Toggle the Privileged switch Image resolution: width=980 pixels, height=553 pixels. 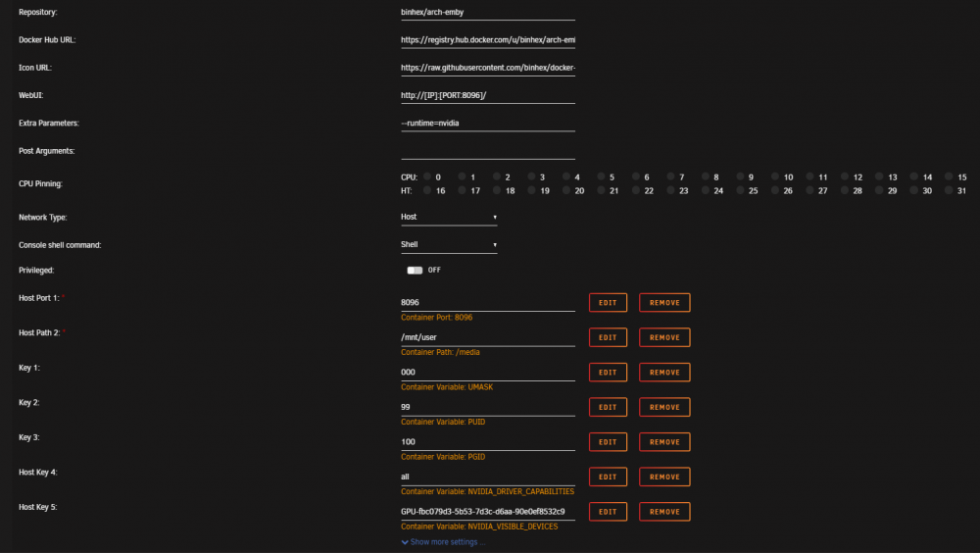pyautogui.click(x=415, y=271)
